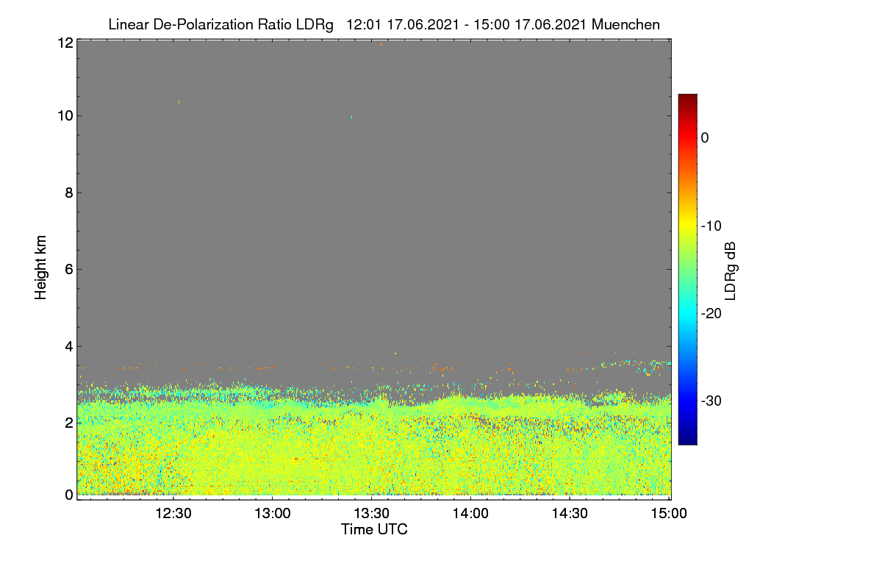The image size is (882, 588).
Task: Click the colorbar value '-20'
Action: pyautogui.click(x=711, y=313)
